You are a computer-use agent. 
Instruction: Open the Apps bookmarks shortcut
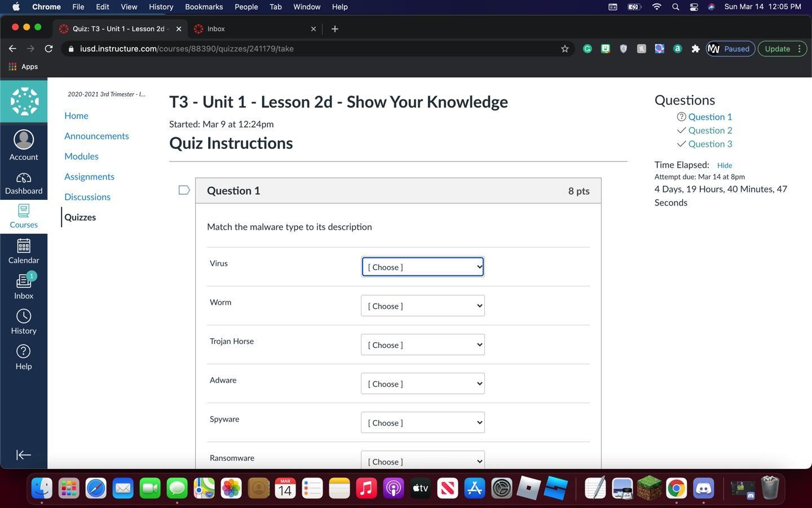click(23, 67)
